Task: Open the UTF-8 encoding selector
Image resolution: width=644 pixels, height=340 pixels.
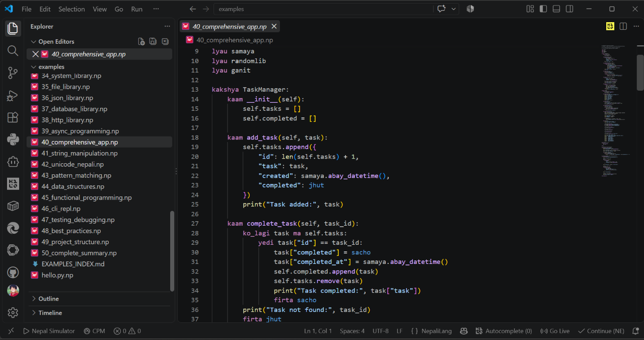Action: (381, 331)
